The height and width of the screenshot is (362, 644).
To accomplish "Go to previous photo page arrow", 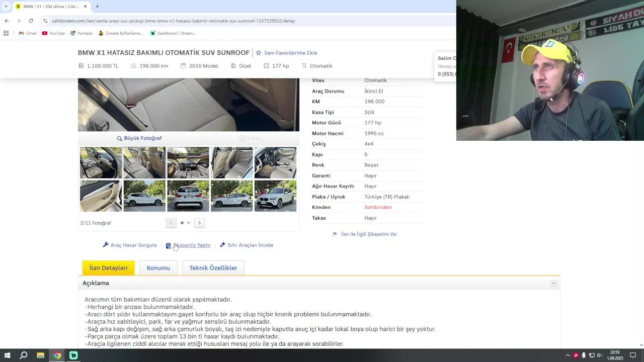I will pyautogui.click(x=171, y=223).
